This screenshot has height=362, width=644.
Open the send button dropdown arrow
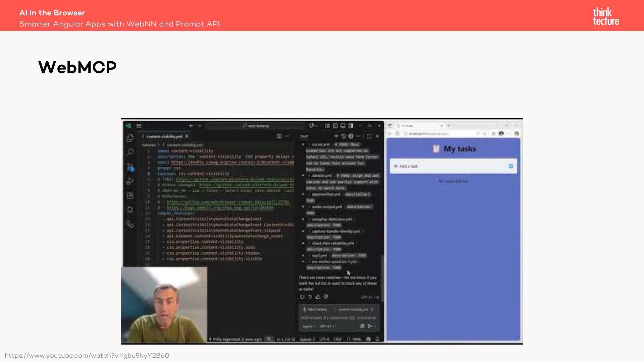coord(375,326)
